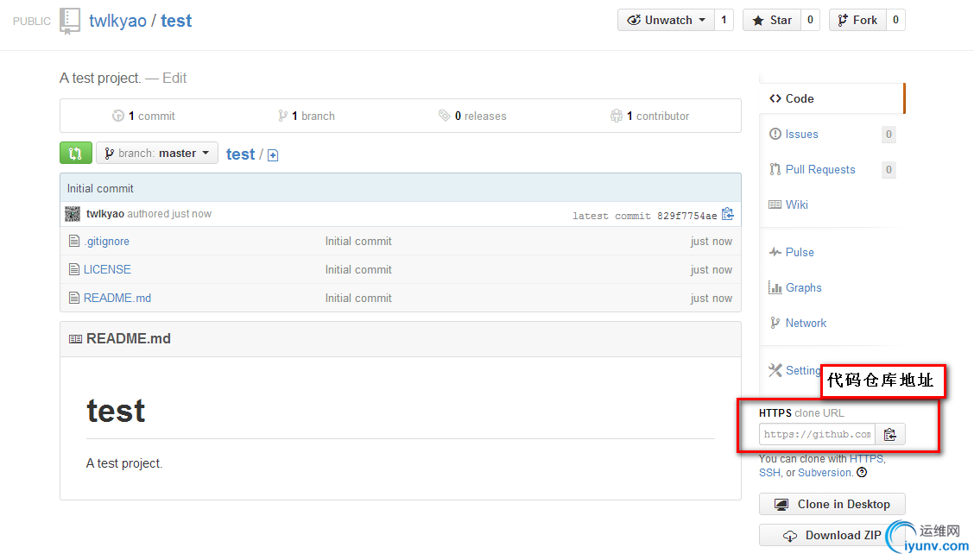Open the Unwatch dropdown
Viewport: 974px width, 560px height.
point(666,20)
